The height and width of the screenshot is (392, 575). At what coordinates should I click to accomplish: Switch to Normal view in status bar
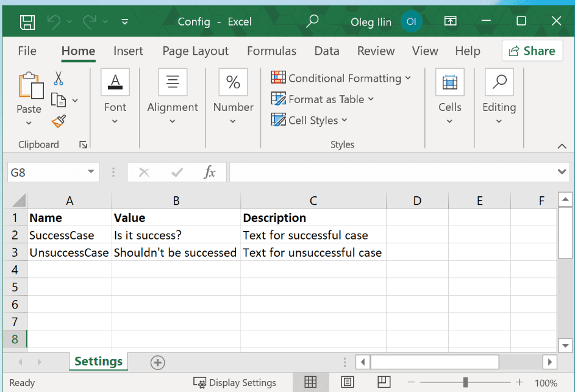point(310,382)
